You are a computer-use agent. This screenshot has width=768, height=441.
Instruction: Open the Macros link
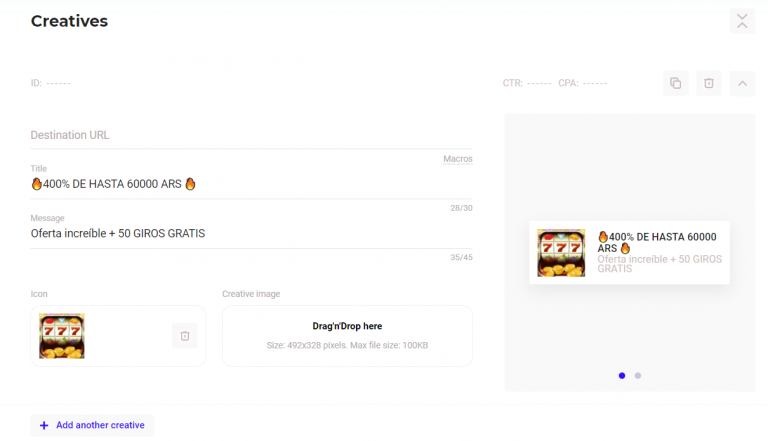[457, 159]
